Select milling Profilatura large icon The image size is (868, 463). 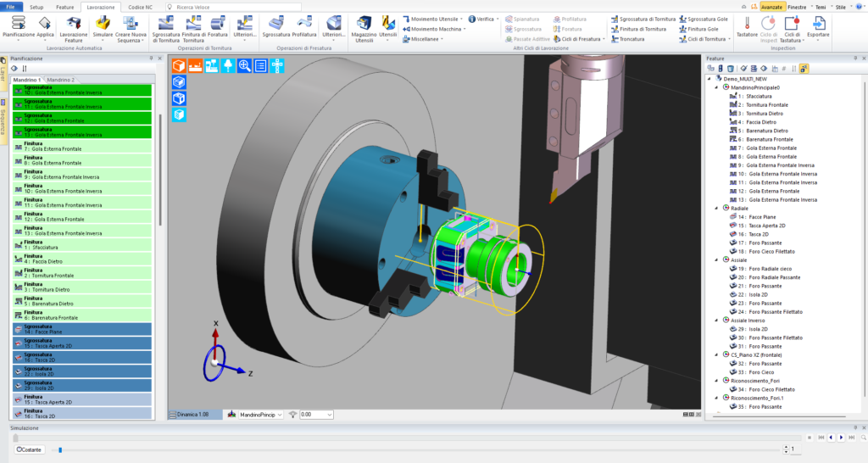(304, 27)
